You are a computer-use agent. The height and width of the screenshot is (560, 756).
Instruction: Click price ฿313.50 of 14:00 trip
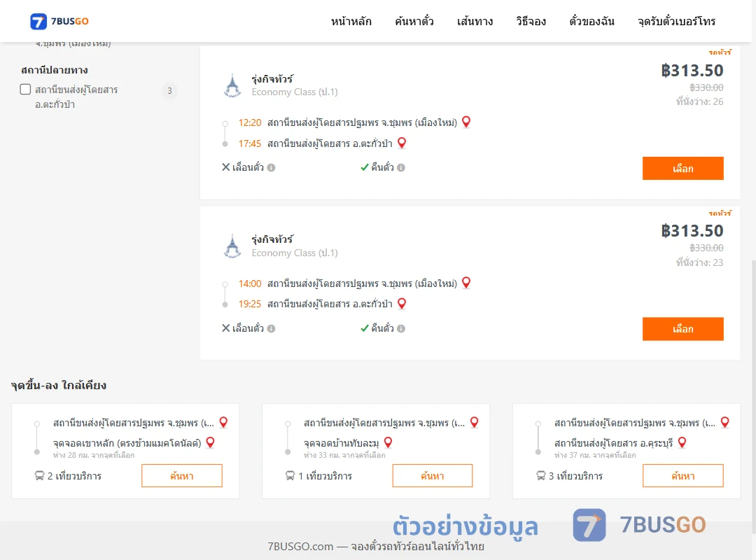692,231
